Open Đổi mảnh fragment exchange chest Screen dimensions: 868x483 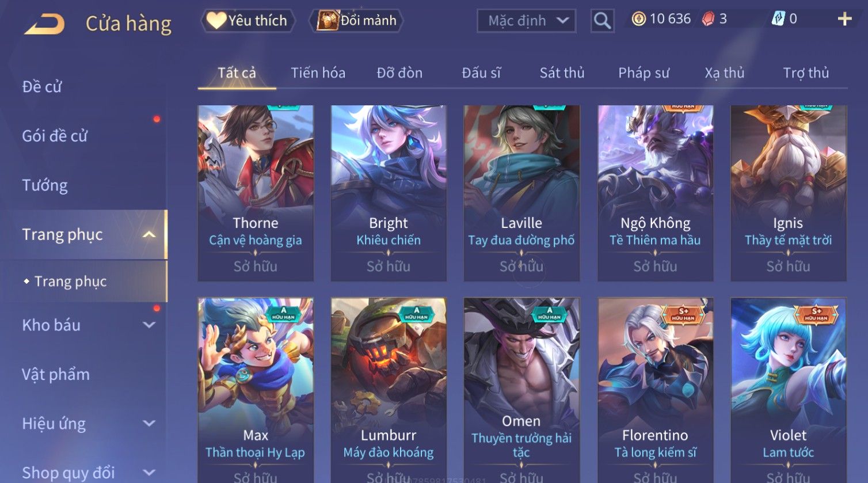[356, 21]
